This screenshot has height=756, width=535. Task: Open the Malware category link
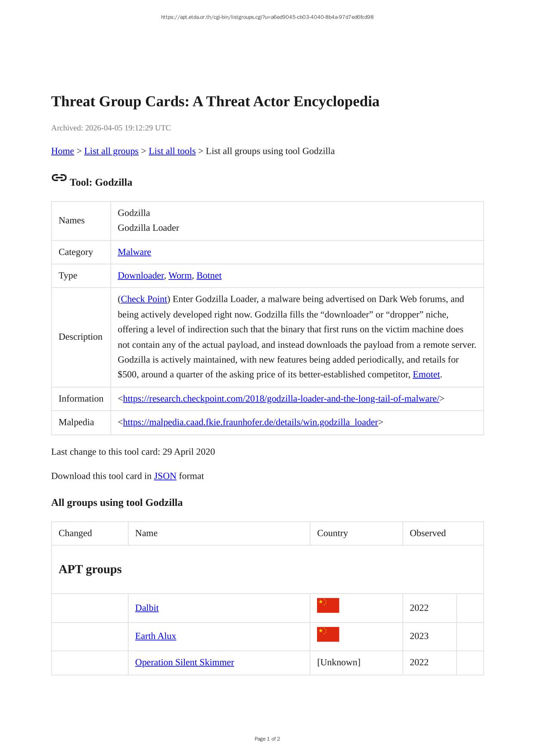click(x=134, y=252)
